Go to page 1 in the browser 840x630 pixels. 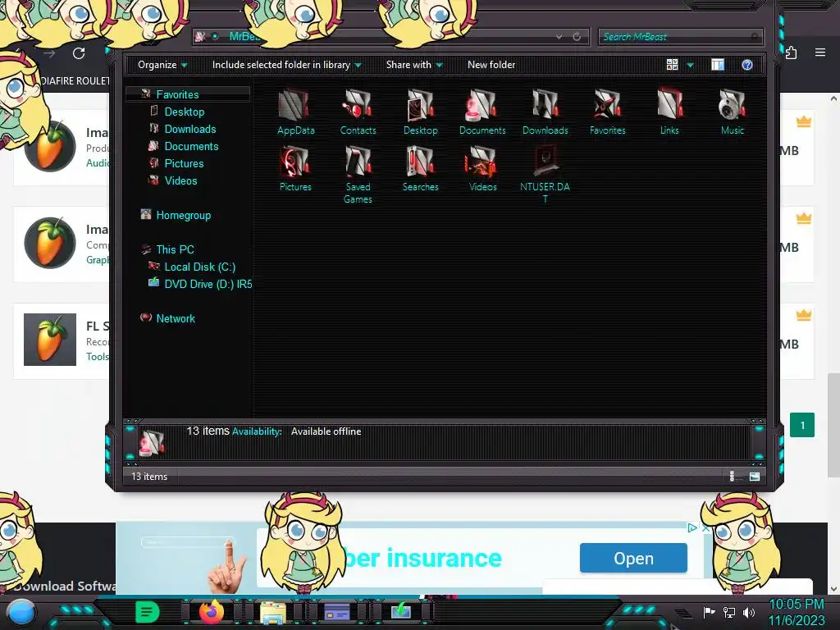[802, 425]
